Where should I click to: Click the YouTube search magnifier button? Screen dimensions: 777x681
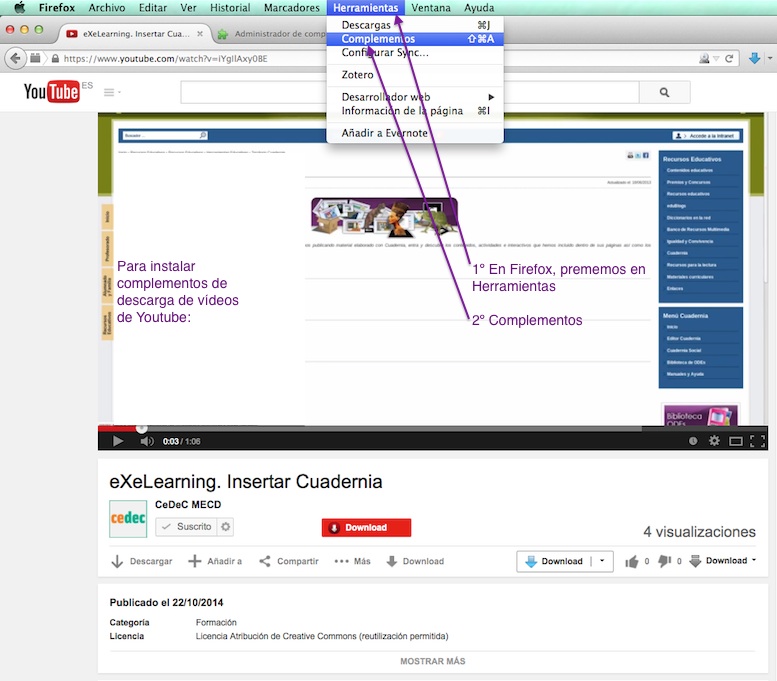(x=665, y=93)
